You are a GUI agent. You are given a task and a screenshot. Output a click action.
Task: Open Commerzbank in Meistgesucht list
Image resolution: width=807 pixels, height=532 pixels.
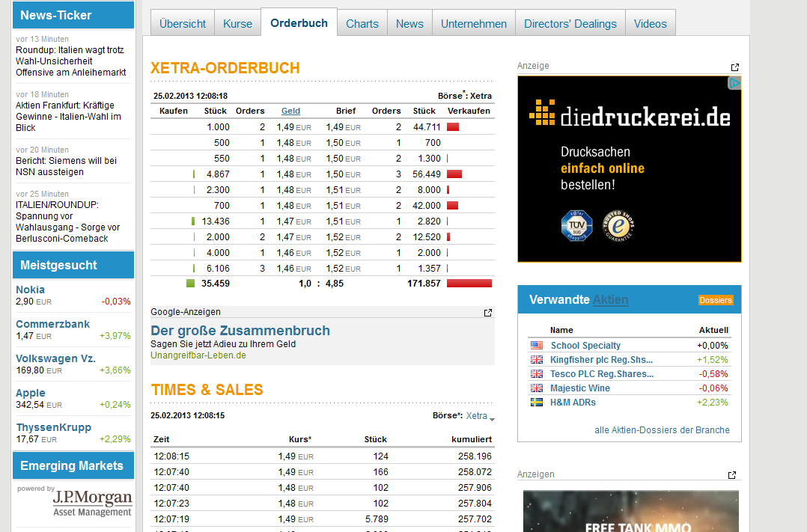pyautogui.click(x=53, y=324)
